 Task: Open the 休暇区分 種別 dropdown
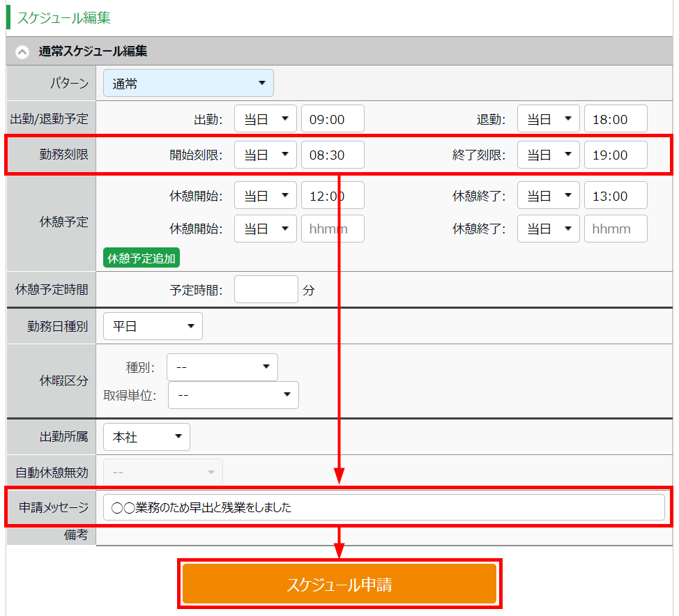pos(222,367)
